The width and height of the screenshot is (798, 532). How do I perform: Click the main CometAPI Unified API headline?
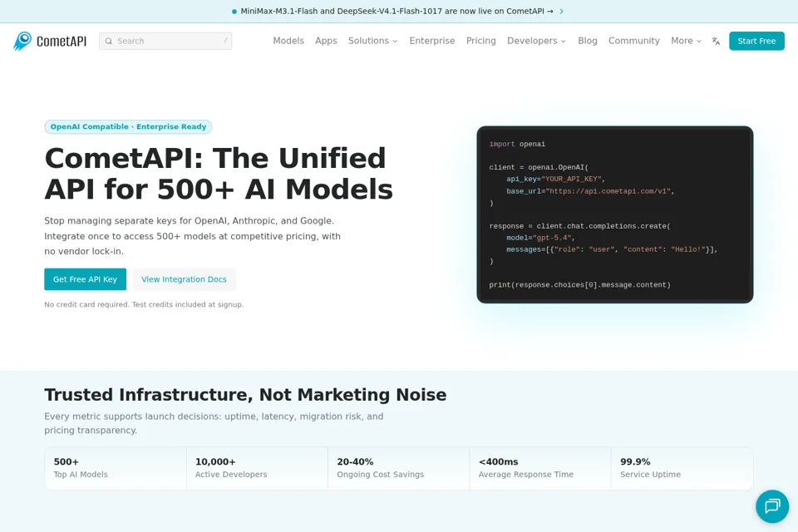(x=219, y=174)
